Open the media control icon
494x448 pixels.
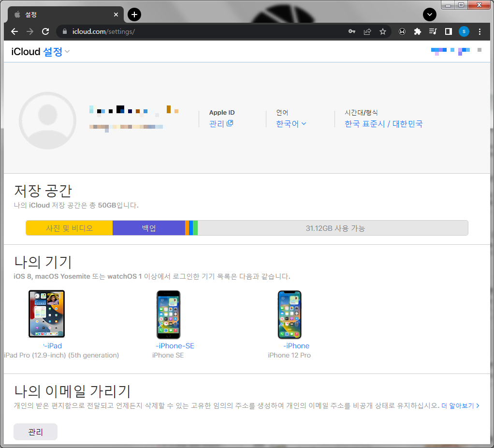433,31
